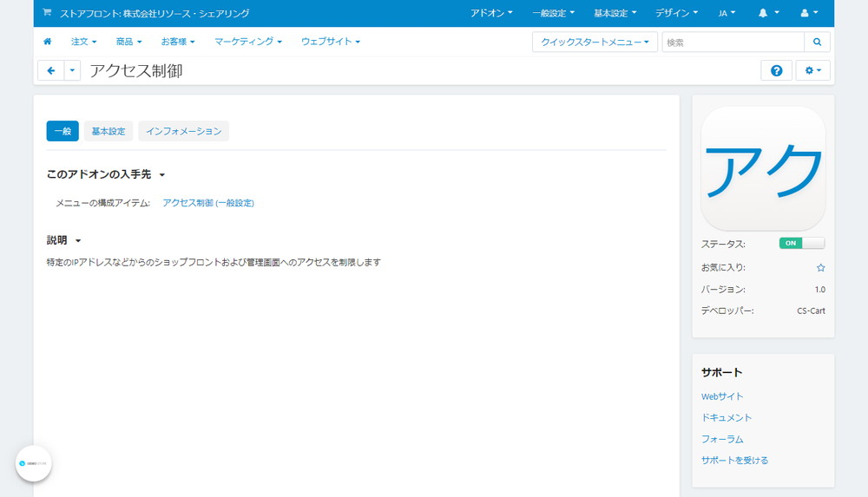The image size is (868, 497).
Task: Open the 基本設定 top menu
Action: [615, 13]
